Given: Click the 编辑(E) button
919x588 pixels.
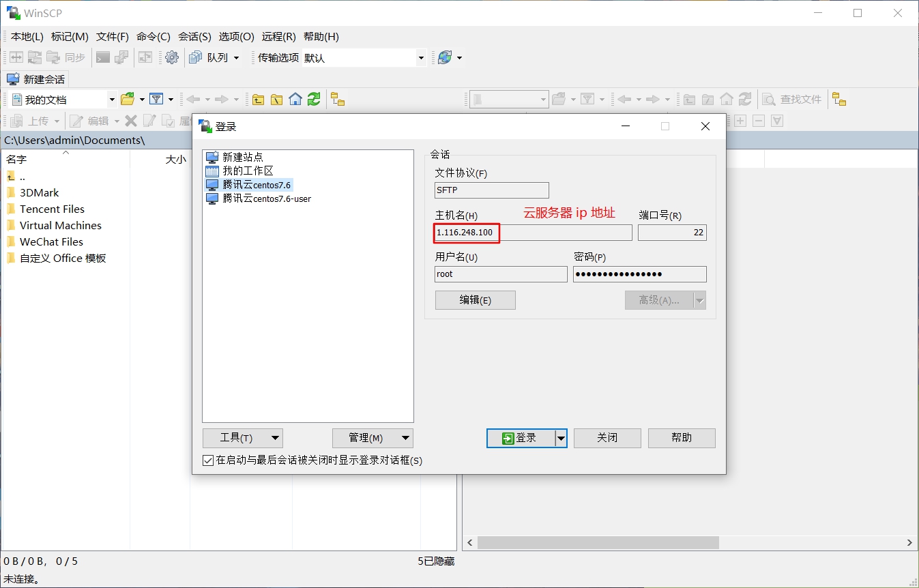Looking at the screenshot, I should pyautogui.click(x=475, y=300).
